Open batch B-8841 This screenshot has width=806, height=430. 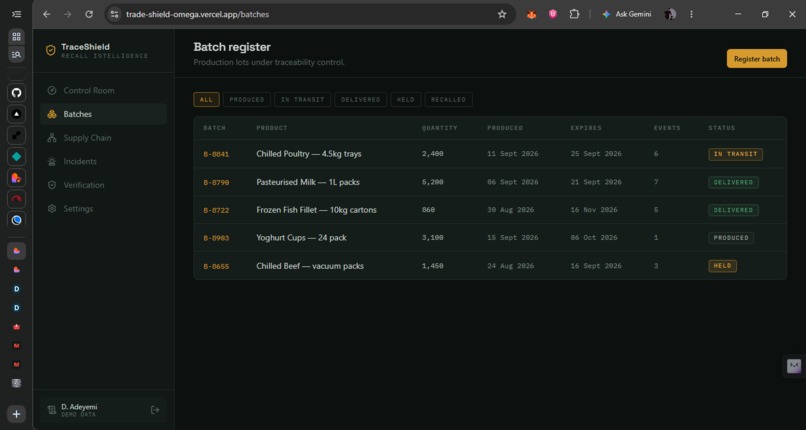tap(216, 154)
